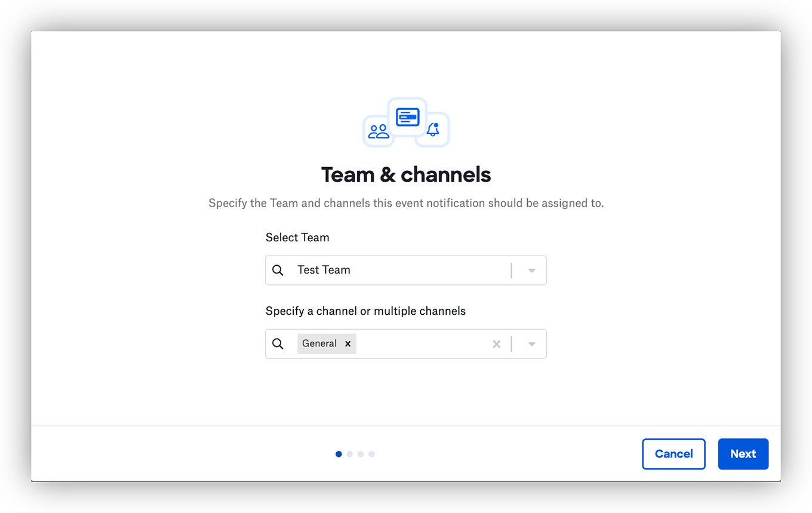Select the General channel tag
Screen dimensions: 812x513
click(319, 343)
